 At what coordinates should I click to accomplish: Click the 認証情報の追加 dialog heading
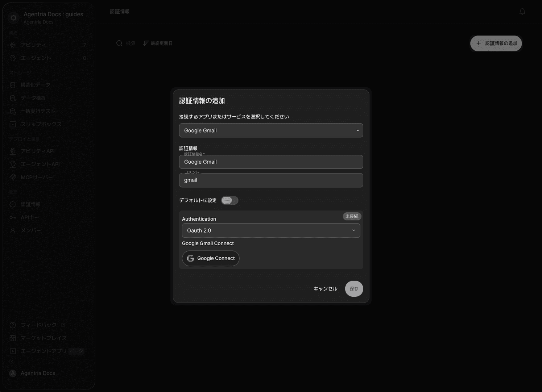tap(202, 101)
